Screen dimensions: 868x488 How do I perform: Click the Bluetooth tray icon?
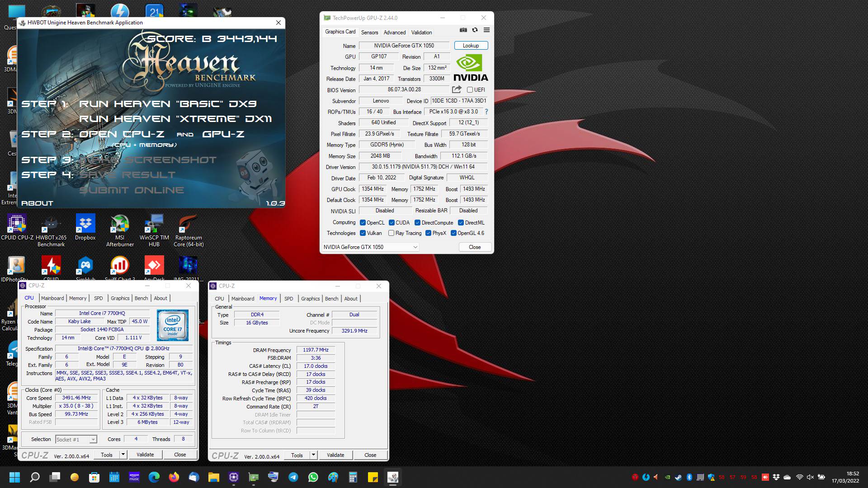pyautogui.click(x=689, y=477)
